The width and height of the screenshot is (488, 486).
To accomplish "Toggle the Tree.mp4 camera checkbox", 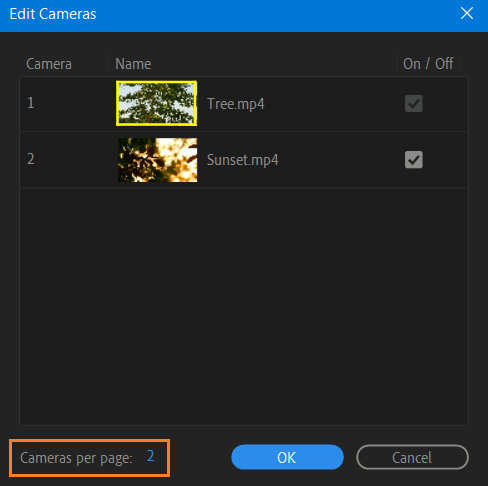I will click(x=414, y=103).
